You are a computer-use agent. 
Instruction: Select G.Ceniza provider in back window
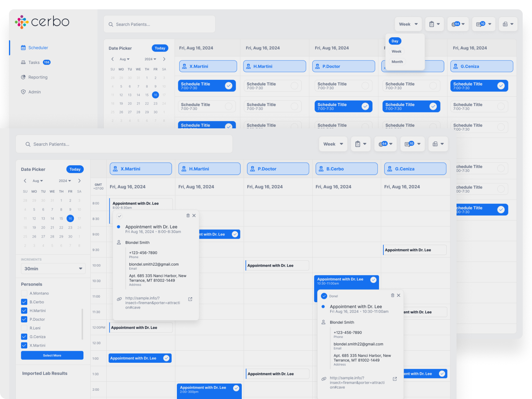pyautogui.click(x=482, y=66)
